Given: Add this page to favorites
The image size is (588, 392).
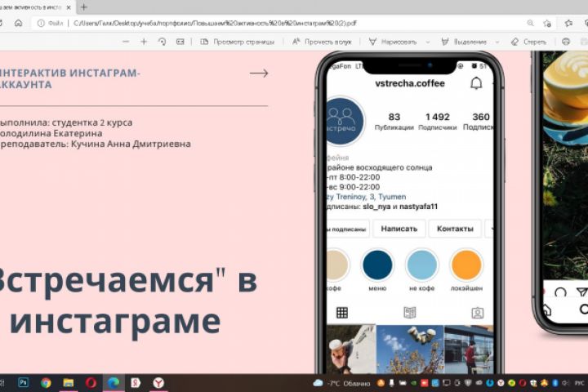Looking at the screenshot, I should click(547, 23).
